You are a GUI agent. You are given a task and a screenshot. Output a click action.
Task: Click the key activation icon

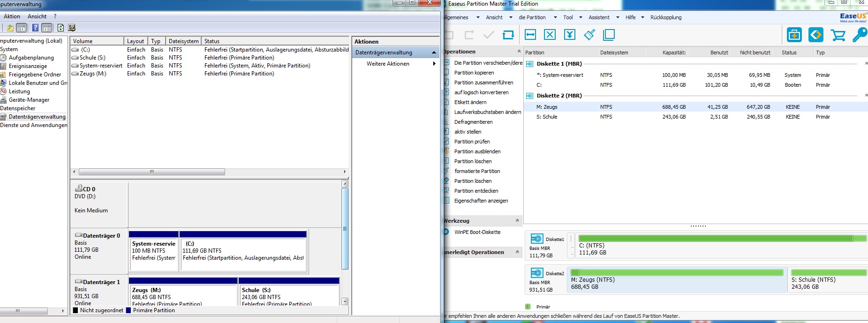pyautogui.click(x=860, y=35)
